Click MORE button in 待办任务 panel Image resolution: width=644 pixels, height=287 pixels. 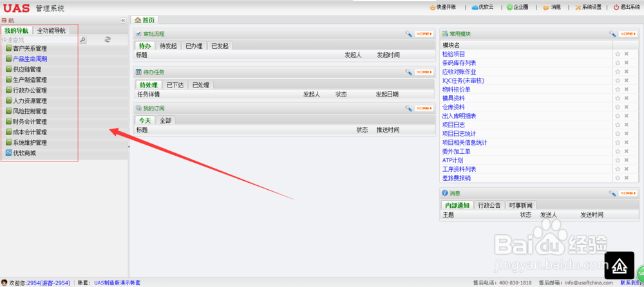(424, 72)
